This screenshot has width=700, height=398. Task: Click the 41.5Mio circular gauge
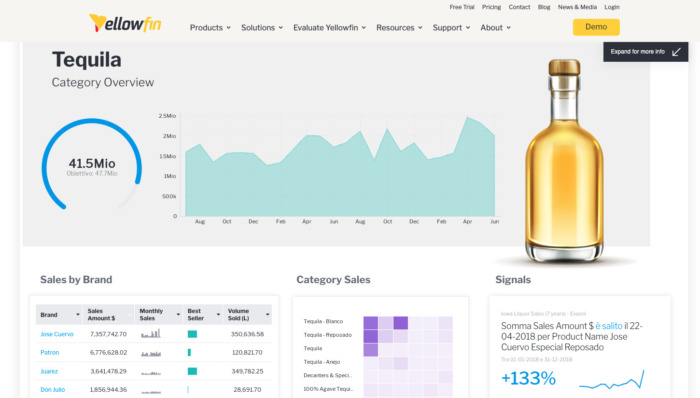click(x=92, y=164)
